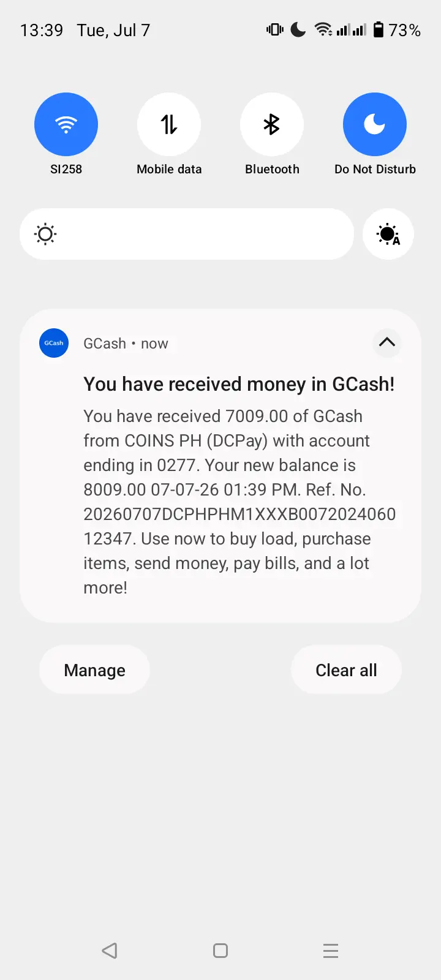Tap the Wi-Fi signal status icon
441x980 pixels.
click(323, 29)
